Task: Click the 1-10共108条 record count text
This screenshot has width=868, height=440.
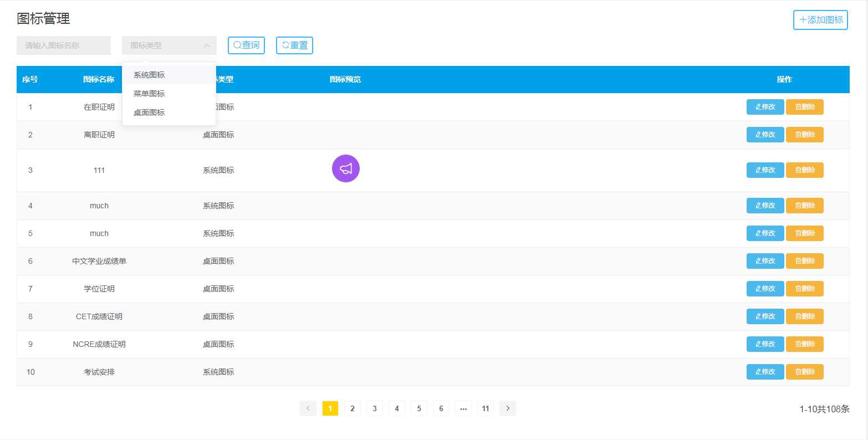Action: coord(824,409)
